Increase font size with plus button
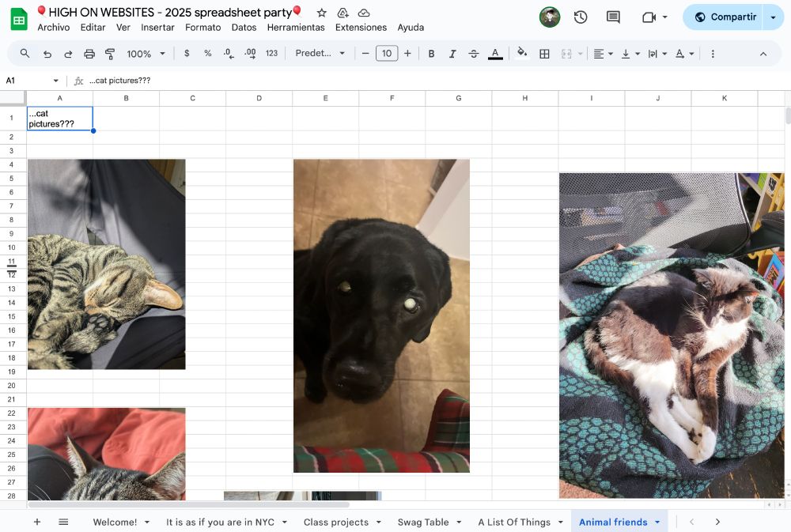This screenshot has height=532, width=791. pyautogui.click(x=407, y=54)
